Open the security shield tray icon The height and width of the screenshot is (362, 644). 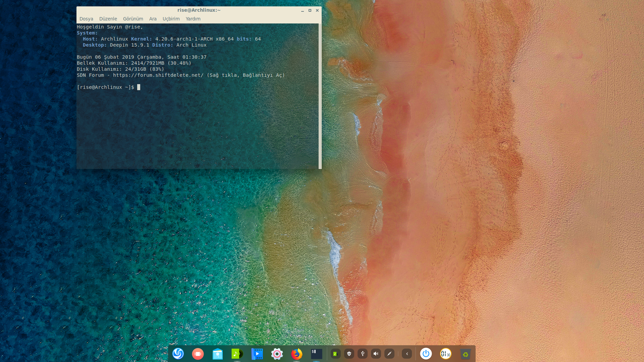pyautogui.click(x=349, y=354)
